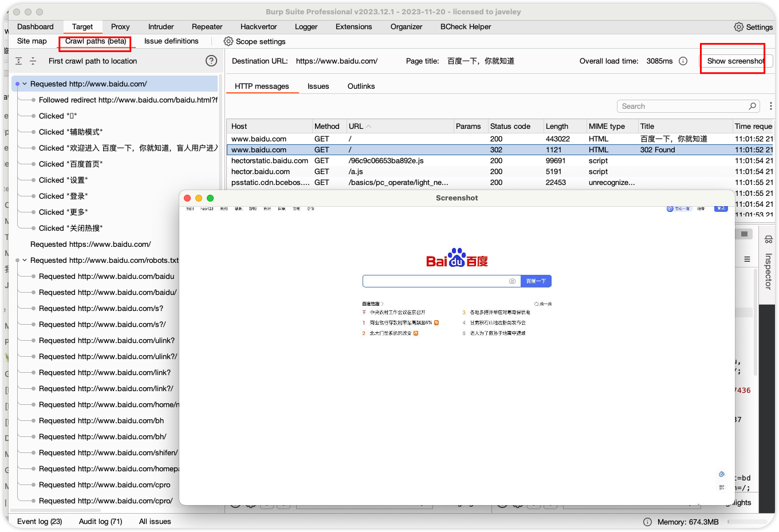Viewport: 779px width, 532px height.
Task: Click the camera icon in Baidu search box
Action: click(x=512, y=281)
